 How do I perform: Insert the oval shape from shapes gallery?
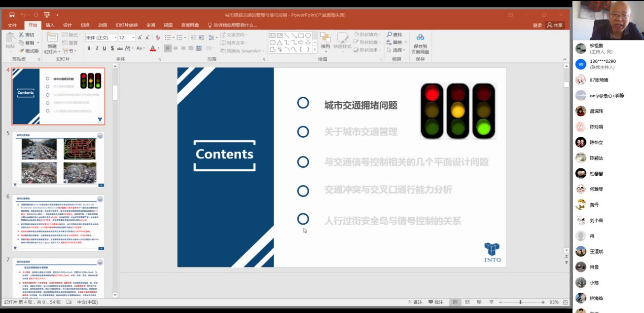point(308,36)
